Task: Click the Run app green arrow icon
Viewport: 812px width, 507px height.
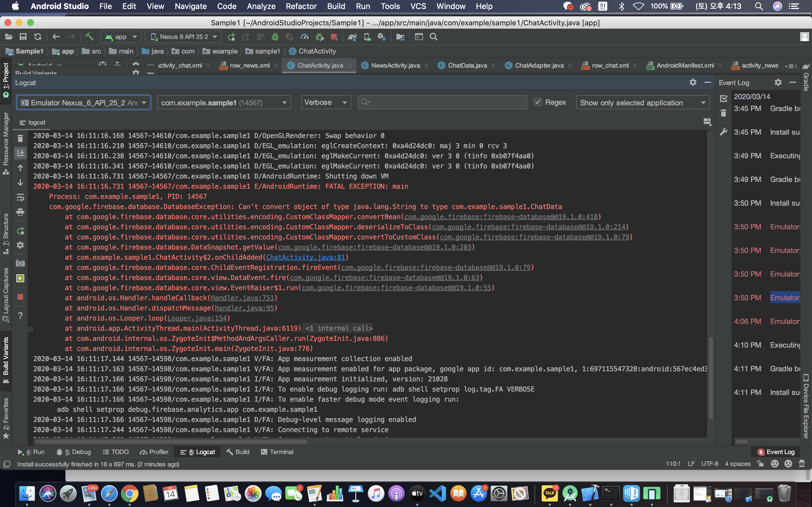Action: (231, 37)
